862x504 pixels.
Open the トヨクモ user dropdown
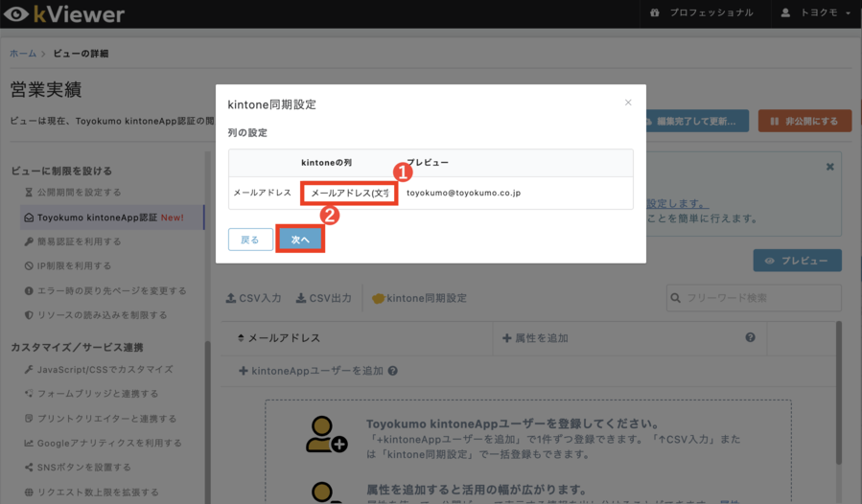816,12
